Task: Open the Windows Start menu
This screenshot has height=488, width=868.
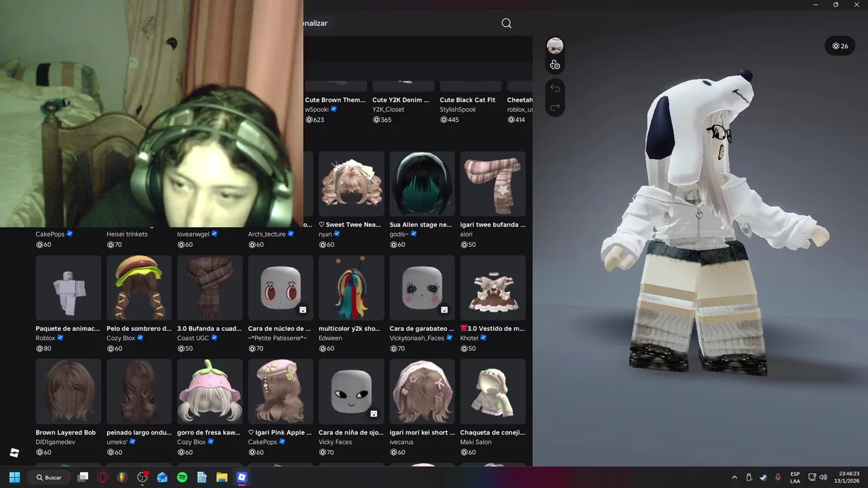Action: point(14,477)
